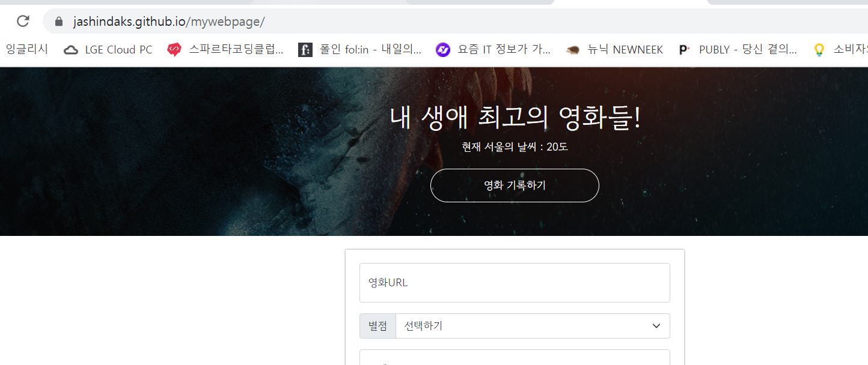
Task: Click the purple 요즘 IT bookmark icon
Action: [x=443, y=50]
